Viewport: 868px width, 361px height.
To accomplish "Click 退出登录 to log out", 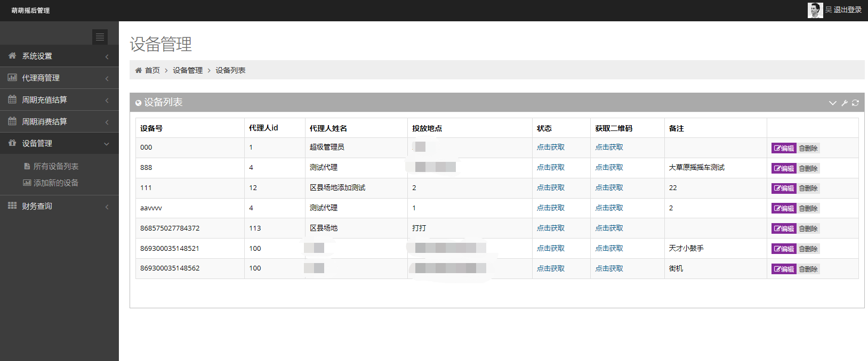I will pos(848,10).
